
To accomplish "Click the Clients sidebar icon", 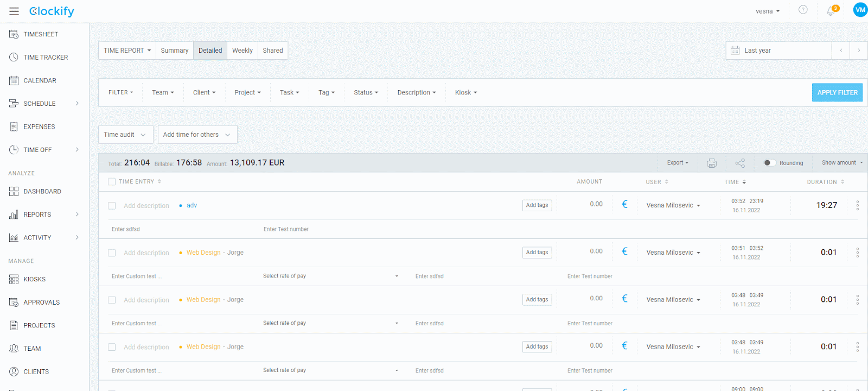I will coord(14,371).
